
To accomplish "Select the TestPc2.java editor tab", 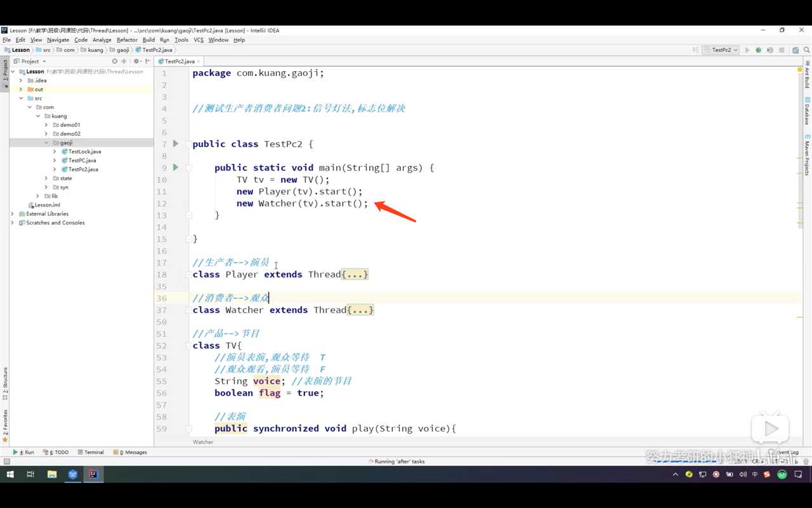I will (x=179, y=62).
